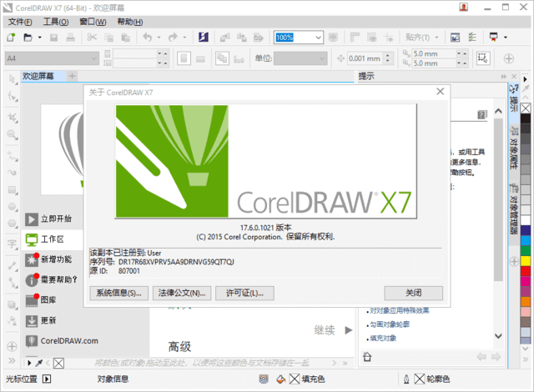Image resolution: width=534 pixels, height=392 pixels.
Task: Click the New document icon
Action: (11, 37)
